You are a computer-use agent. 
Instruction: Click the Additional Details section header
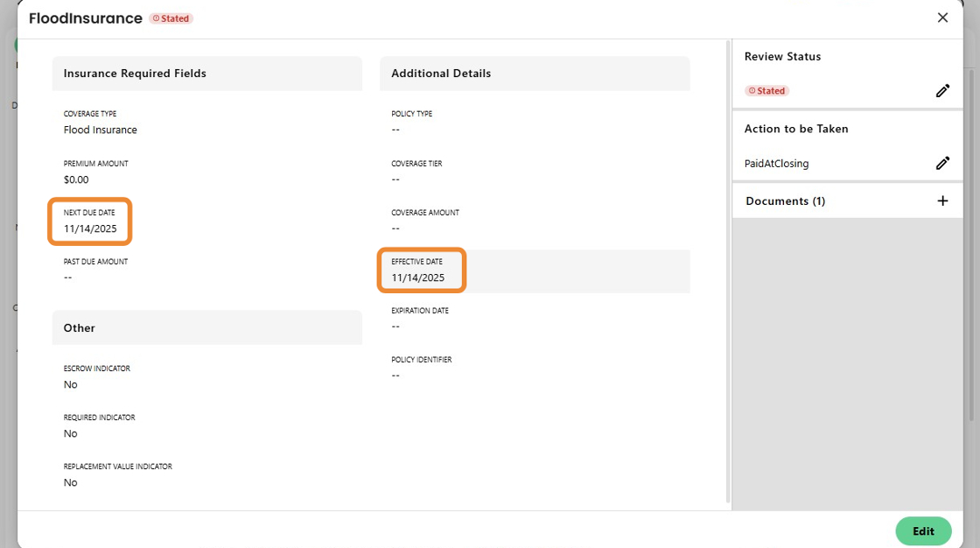point(441,74)
